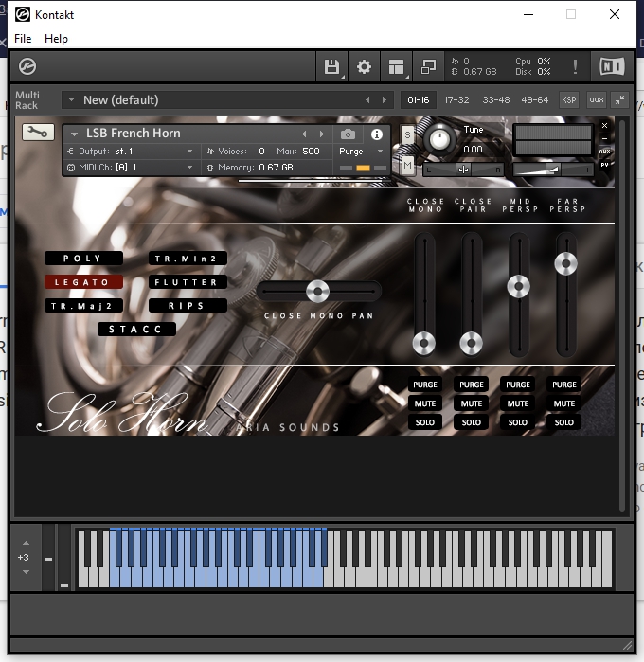Open instrument info via the i icon

click(x=377, y=134)
